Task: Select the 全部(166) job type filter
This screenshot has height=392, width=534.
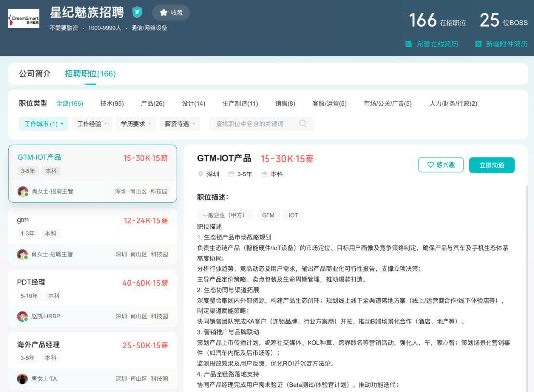Action: click(x=70, y=103)
